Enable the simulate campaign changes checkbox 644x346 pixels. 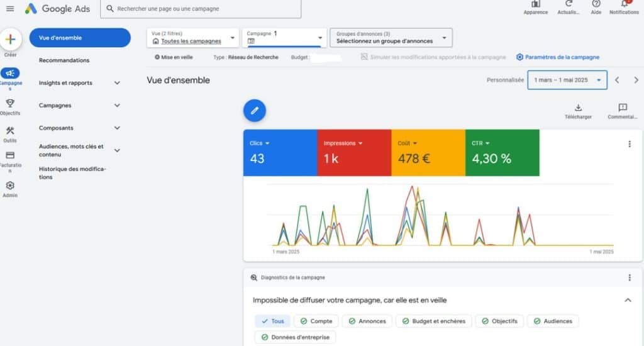365,57
